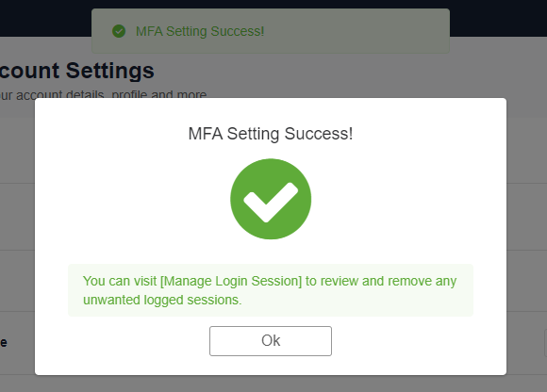Click the light green info message box
547x392 pixels.
tap(271, 290)
